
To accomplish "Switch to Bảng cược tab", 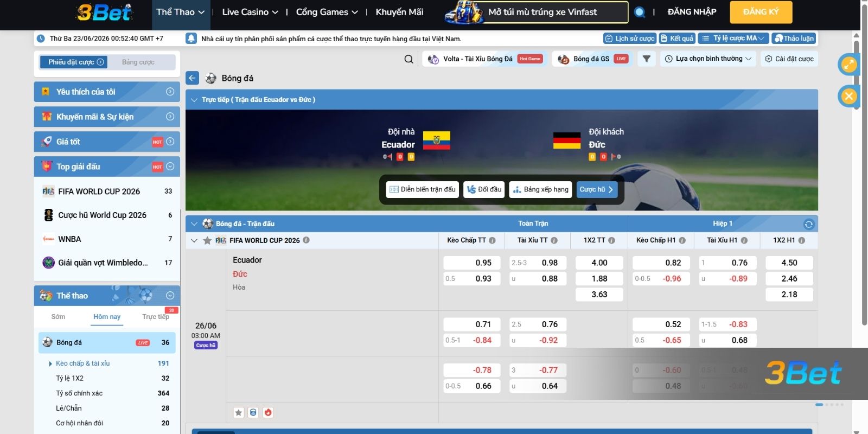I will pos(138,62).
